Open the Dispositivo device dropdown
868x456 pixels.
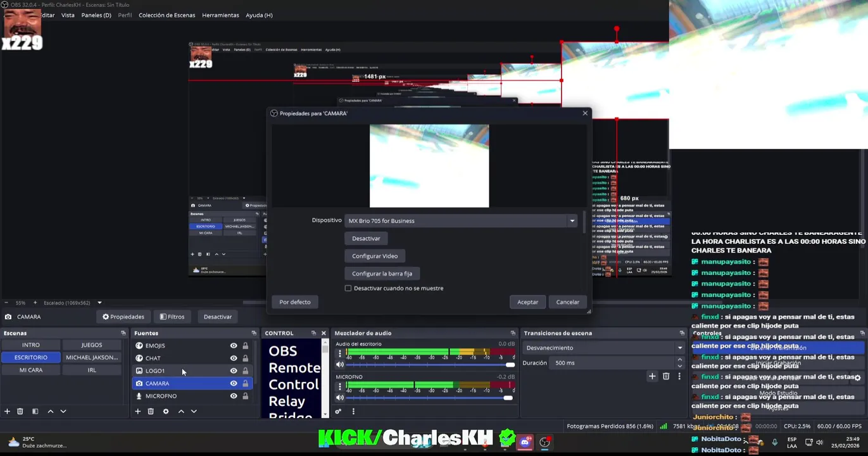point(461,221)
